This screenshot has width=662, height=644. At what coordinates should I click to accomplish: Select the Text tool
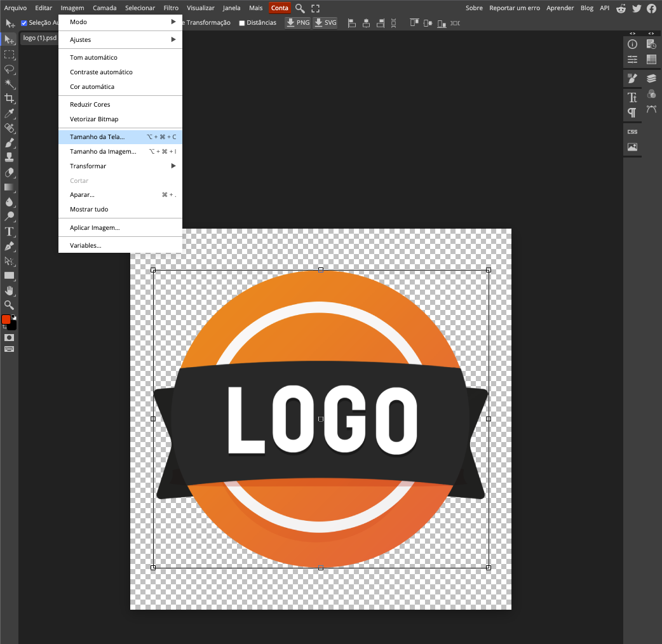pos(9,232)
